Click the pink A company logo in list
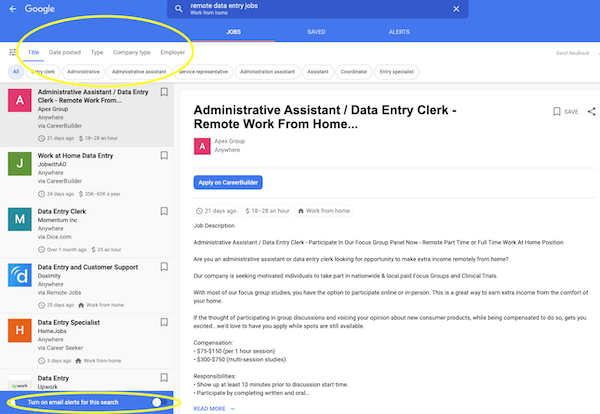 pyautogui.click(x=20, y=100)
